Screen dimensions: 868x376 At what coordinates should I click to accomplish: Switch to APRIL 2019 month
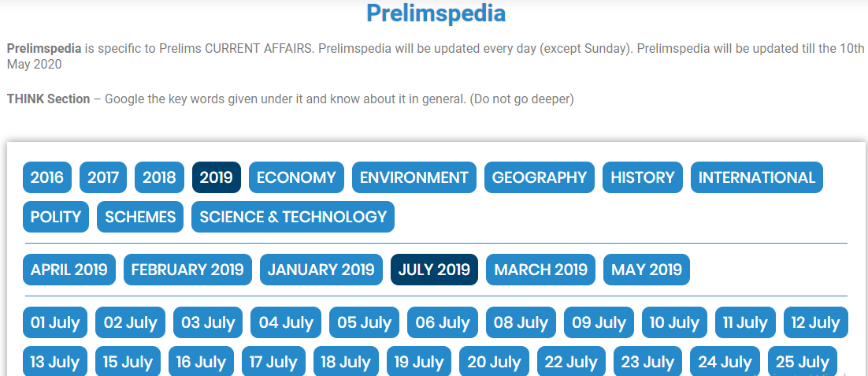click(x=69, y=270)
